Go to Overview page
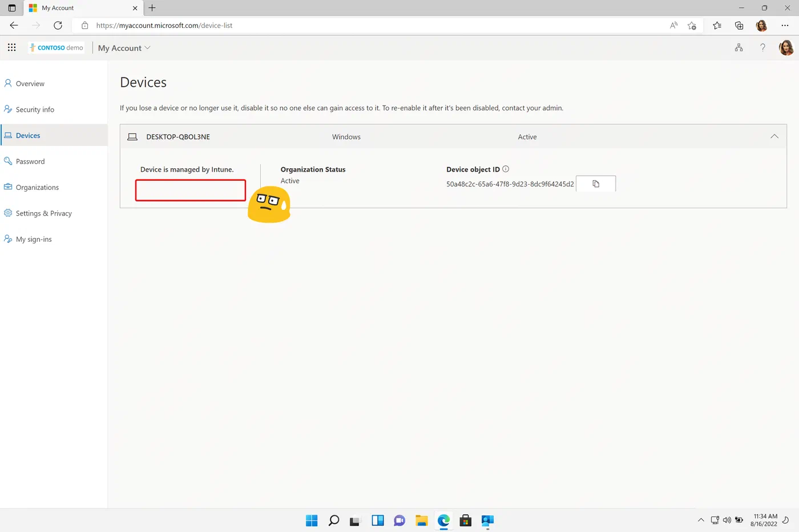This screenshot has width=799, height=532. [54, 83]
